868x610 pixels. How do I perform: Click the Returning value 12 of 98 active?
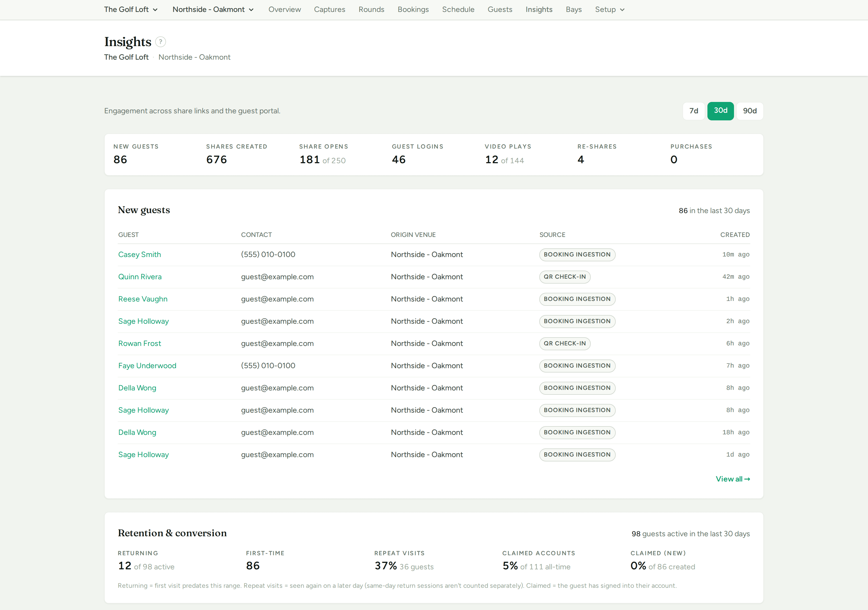146,566
